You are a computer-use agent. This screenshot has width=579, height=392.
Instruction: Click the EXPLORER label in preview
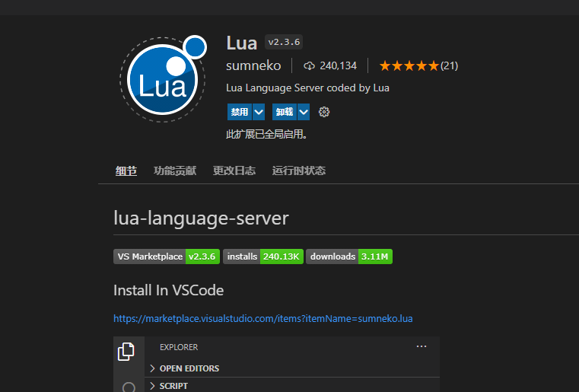(x=179, y=347)
